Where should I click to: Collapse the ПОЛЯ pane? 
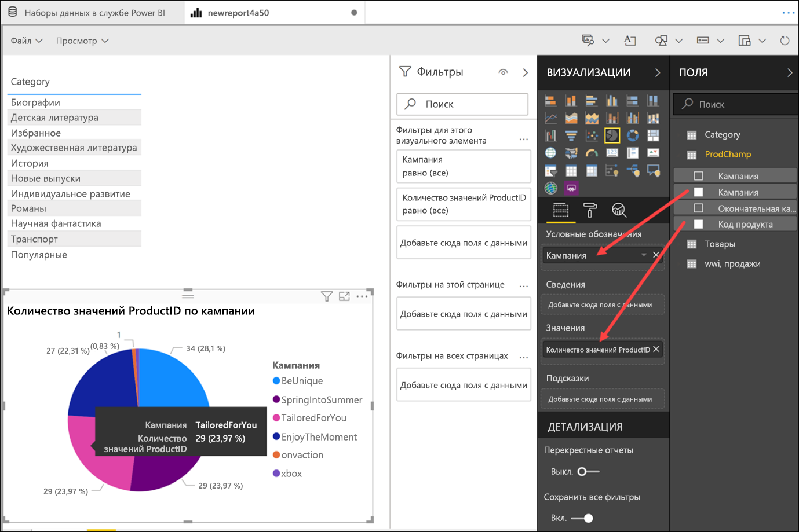790,72
